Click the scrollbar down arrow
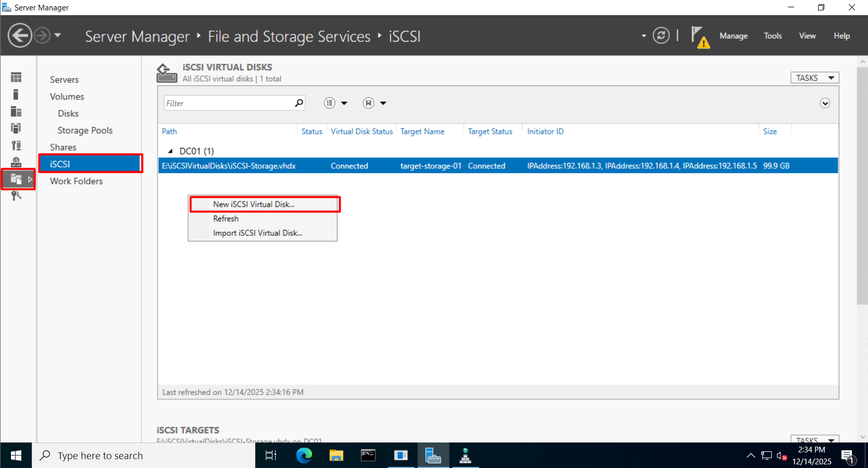 [862, 437]
